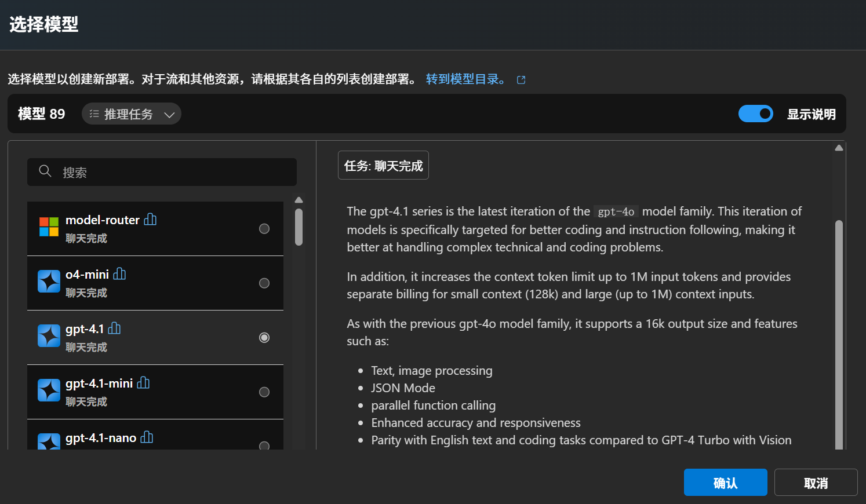
Task: Select the o4-mini radio button
Action: [x=264, y=283]
